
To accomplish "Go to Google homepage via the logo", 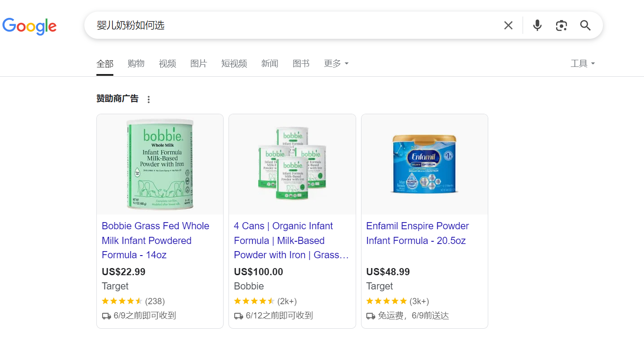I will [x=29, y=26].
